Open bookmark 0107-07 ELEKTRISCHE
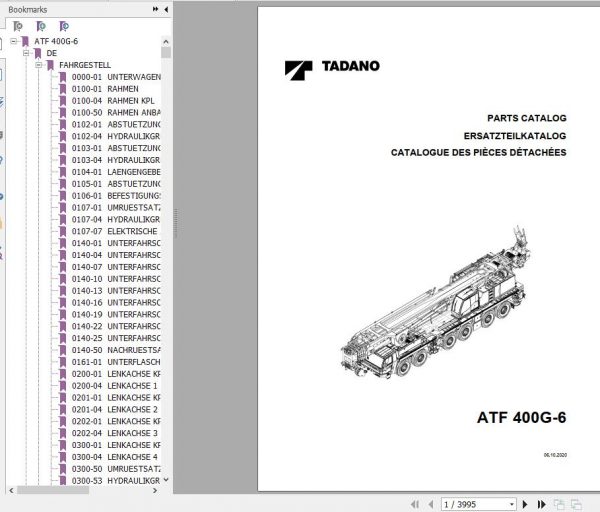This screenshot has width=600, height=512. click(114, 231)
